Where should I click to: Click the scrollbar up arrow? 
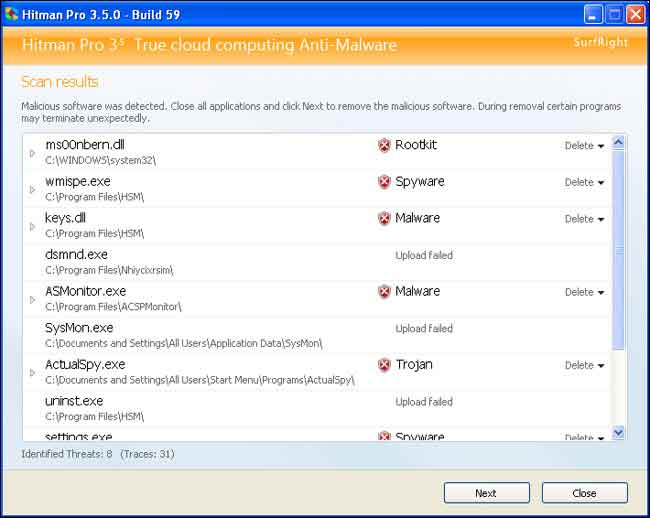point(618,143)
